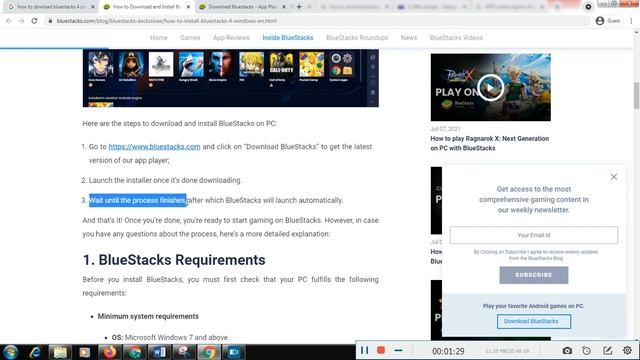
Task: Follow the https://www.bluestacks.com link
Action: [154, 147]
